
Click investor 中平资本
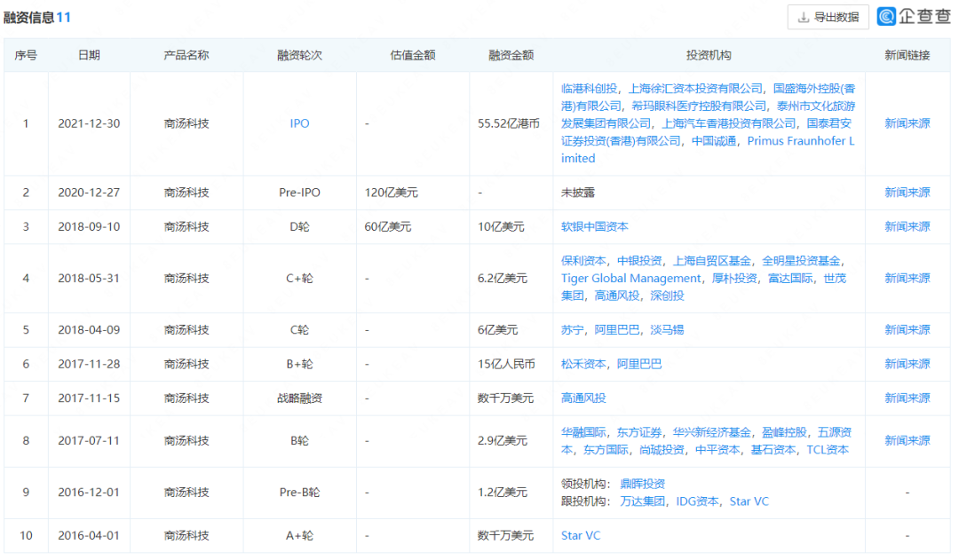point(718,450)
